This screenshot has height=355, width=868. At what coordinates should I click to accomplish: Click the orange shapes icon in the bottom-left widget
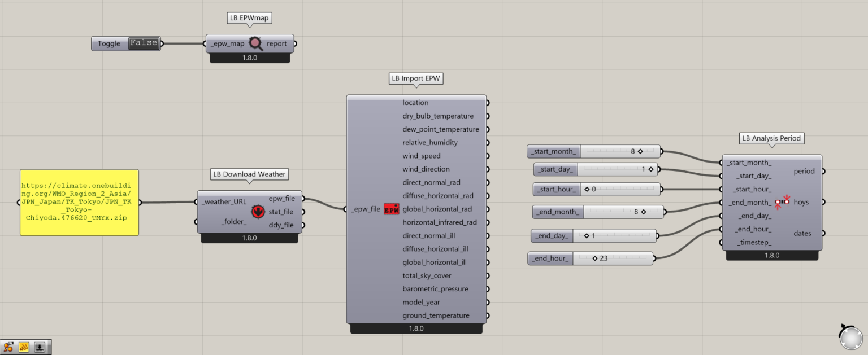click(x=8, y=347)
